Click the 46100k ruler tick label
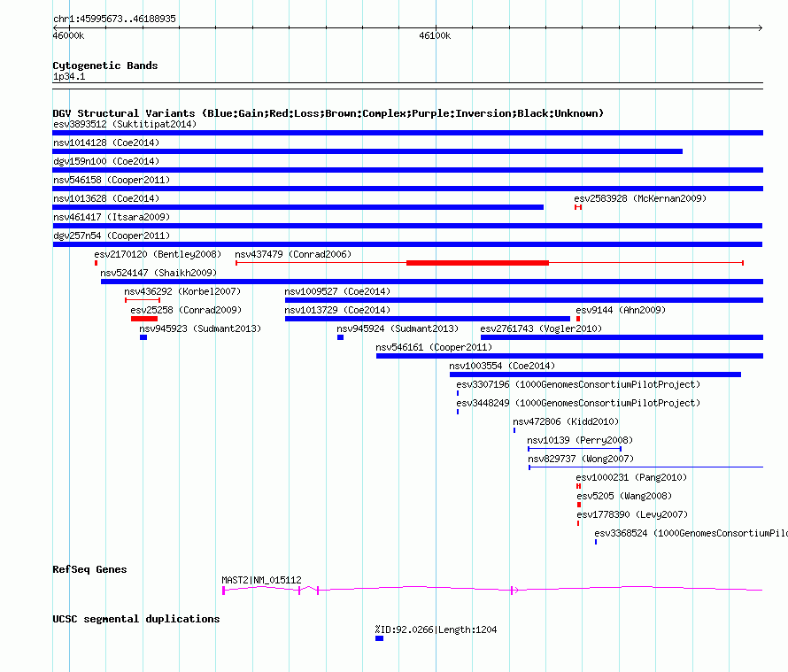Viewport: 788px width, 672px height. pyautogui.click(x=435, y=36)
